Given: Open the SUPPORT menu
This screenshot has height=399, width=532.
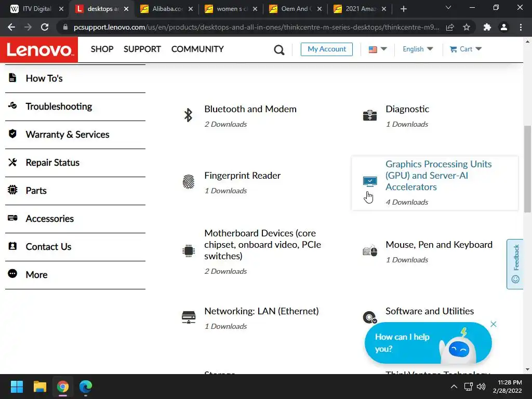Looking at the screenshot, I should tap(142, 49).
